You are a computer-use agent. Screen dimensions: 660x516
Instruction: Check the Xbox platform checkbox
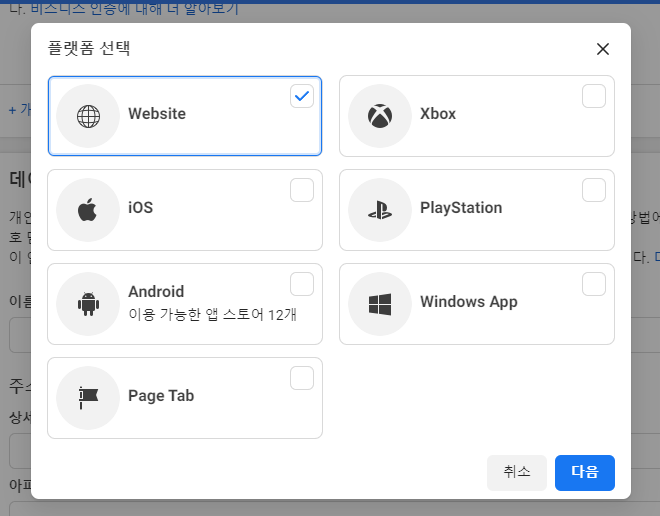[594, 96]
